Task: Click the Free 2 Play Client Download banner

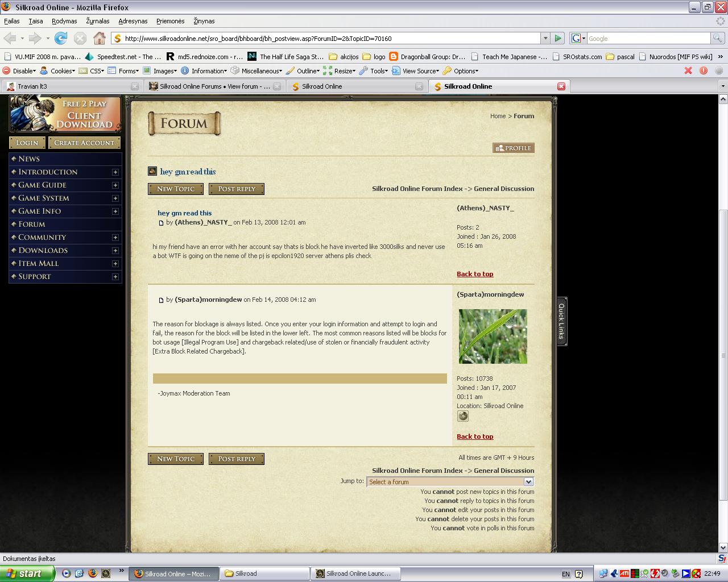Action: (x=65, y=114)
